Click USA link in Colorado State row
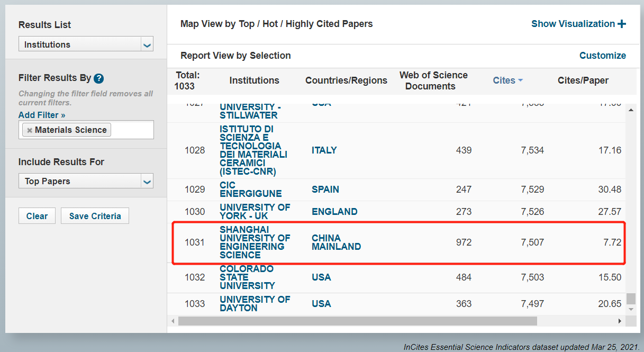 click(x=321, y=277)
